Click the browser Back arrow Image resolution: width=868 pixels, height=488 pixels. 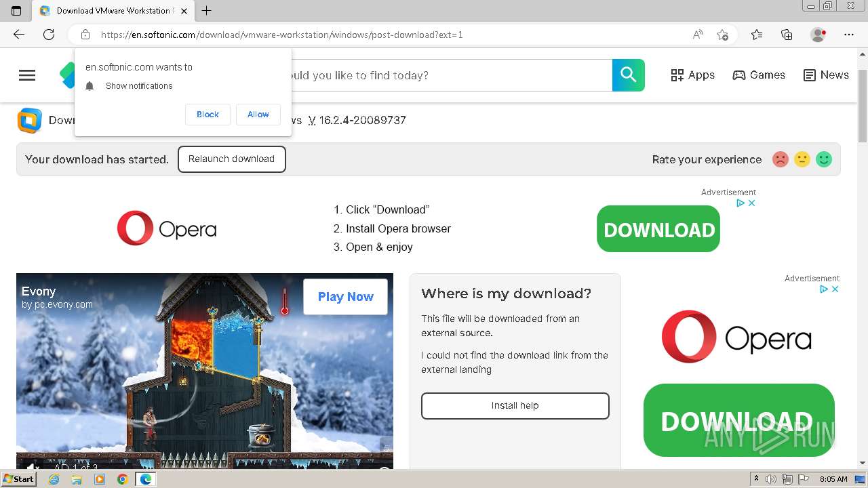coord(18,35)
